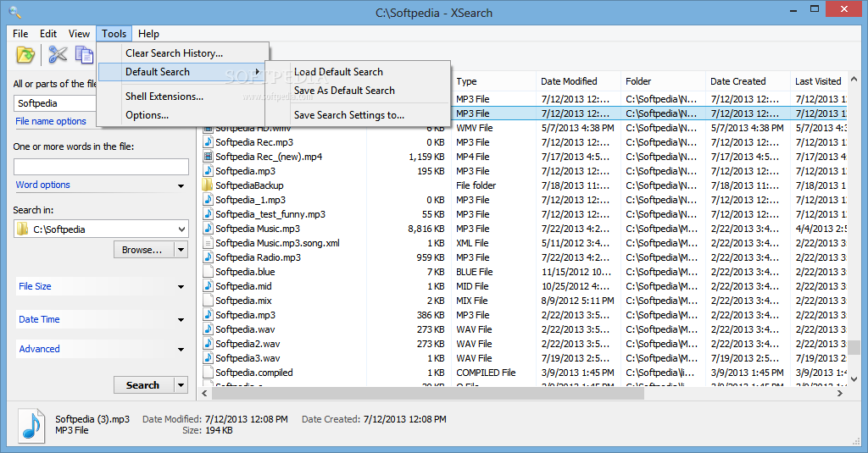
Task: Open the View menu
Action: 79,34
